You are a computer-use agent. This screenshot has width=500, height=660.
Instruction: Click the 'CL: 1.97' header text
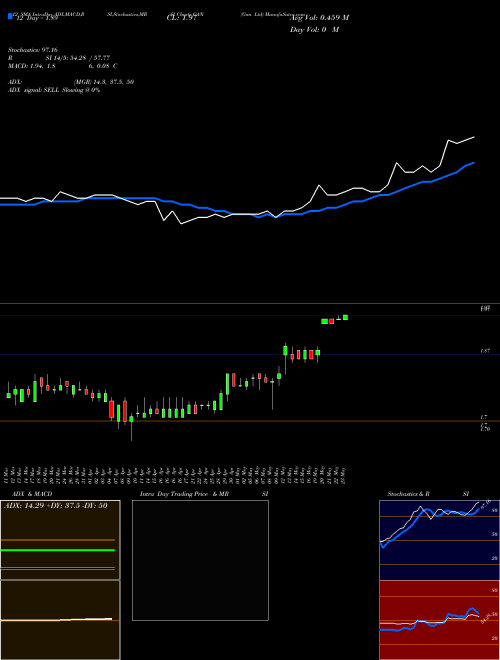click(181, 18)
